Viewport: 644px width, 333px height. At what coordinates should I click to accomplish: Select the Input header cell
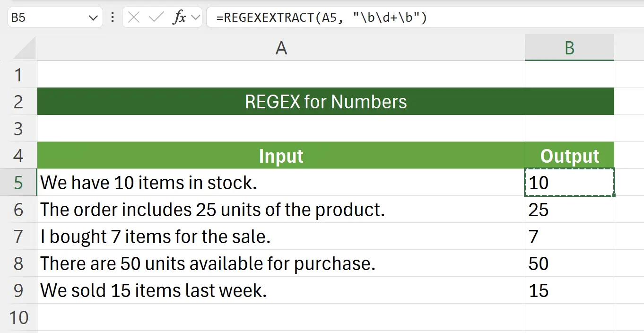click(281, 156)
